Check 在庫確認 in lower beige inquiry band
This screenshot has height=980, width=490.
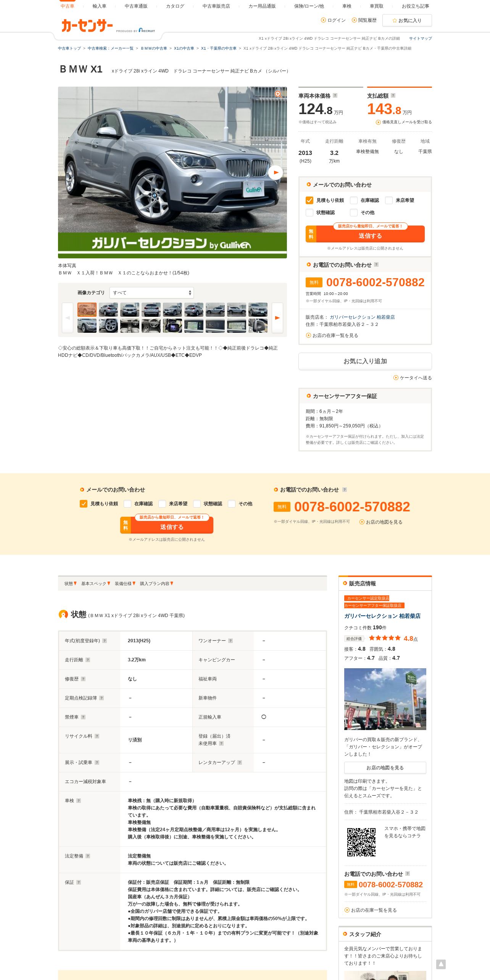click(x=127, y=504)
